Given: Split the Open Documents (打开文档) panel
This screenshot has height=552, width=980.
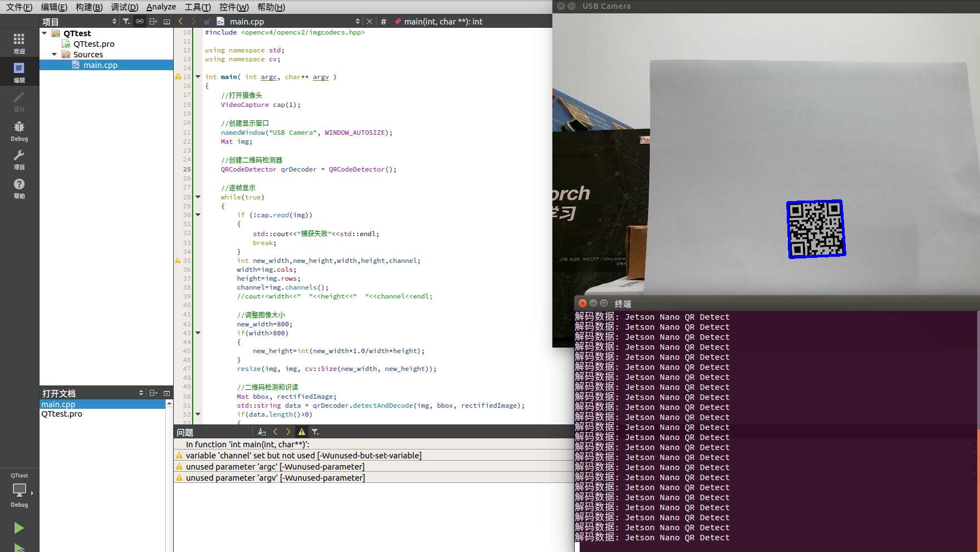Looking at the screenshot, I should pyautogui.click(x=153, y=393).
